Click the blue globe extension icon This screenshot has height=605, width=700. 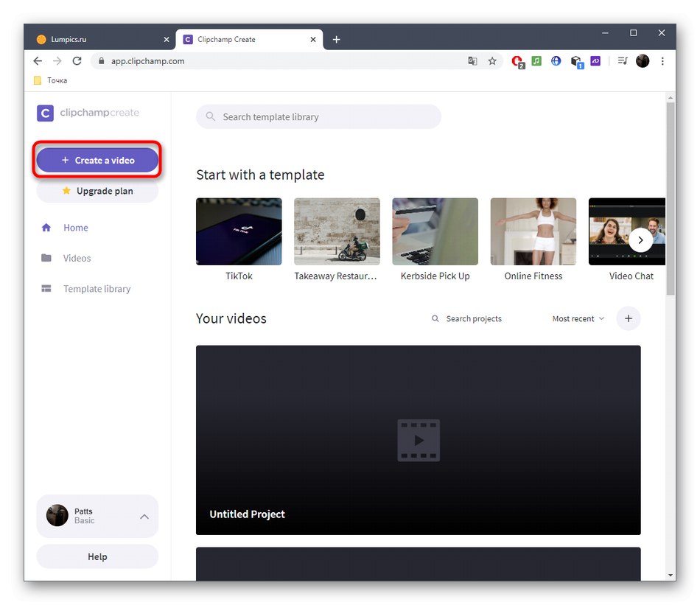pyautogui.click(x=556, y=61)
